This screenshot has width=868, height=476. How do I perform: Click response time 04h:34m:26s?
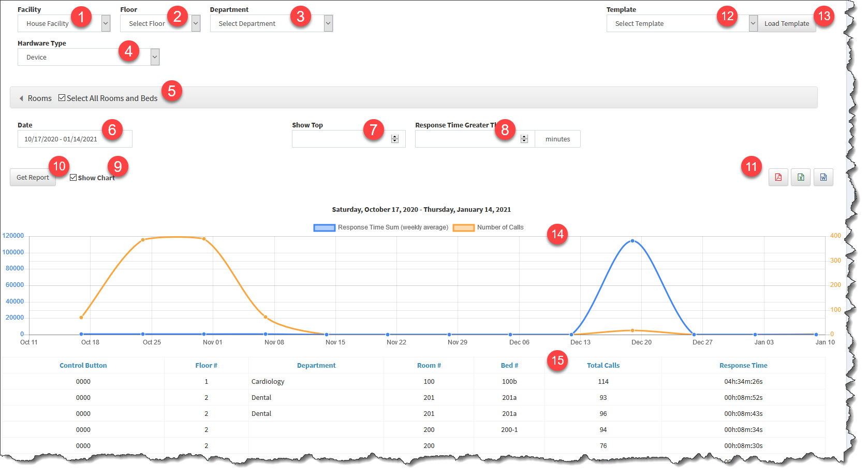(743, 381)
